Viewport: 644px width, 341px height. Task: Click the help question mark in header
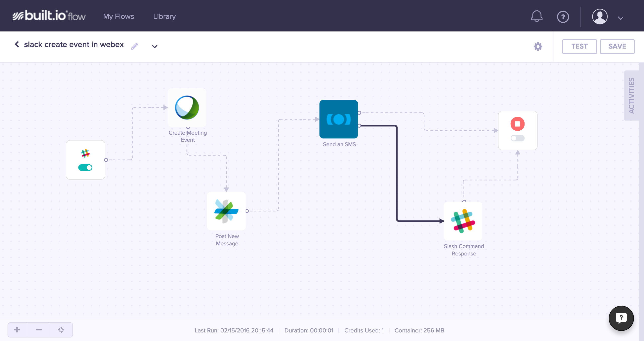(x=563, y=17)
